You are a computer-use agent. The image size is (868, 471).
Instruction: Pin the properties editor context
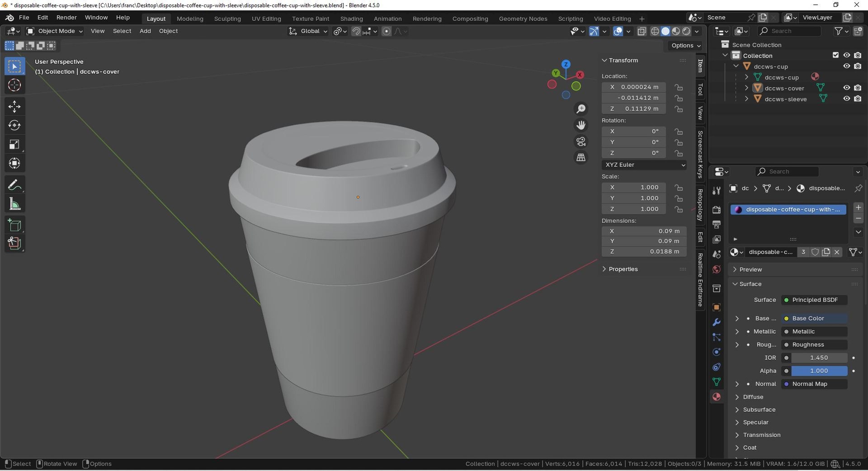click(858, 188)
